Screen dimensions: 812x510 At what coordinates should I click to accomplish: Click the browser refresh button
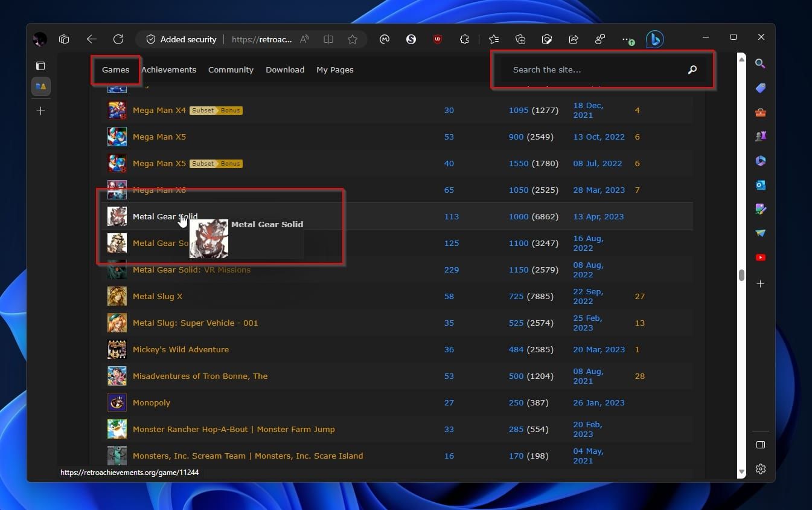[x=118, y=39]
